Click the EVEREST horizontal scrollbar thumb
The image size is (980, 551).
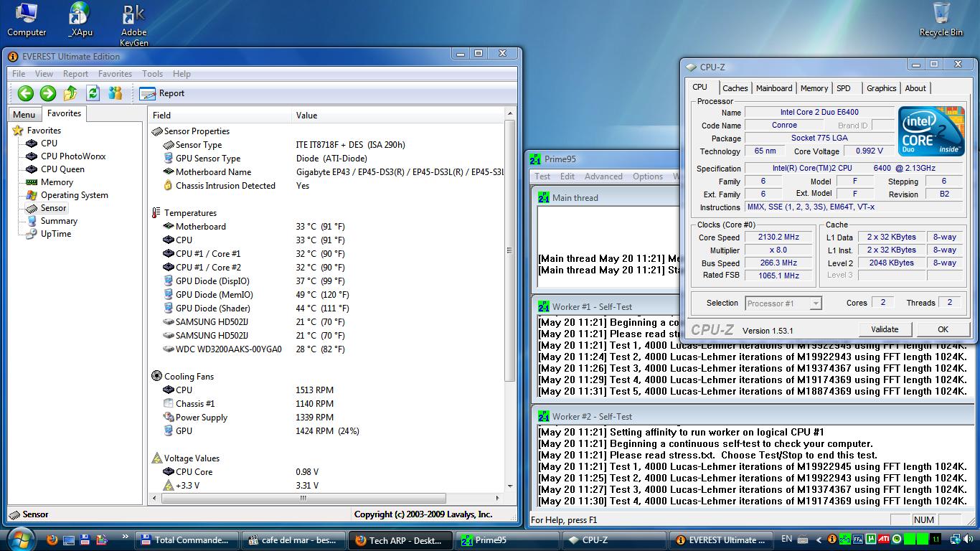303,499
